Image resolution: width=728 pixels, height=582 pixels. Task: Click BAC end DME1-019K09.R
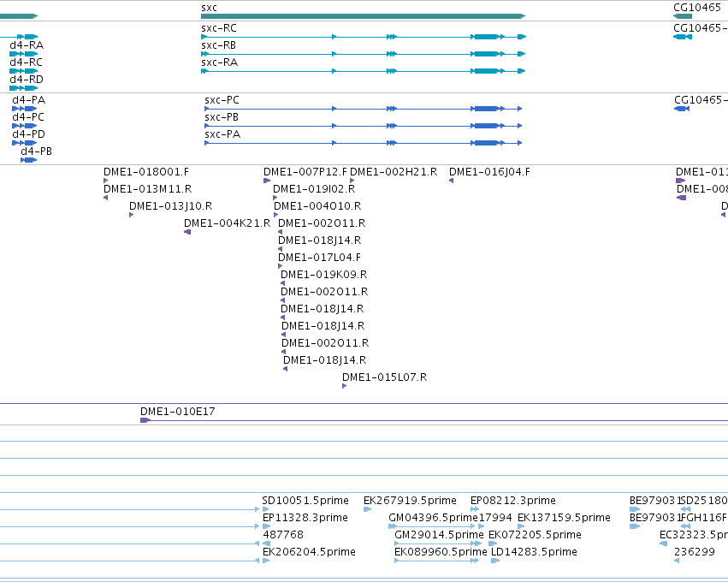coord(324,275)
